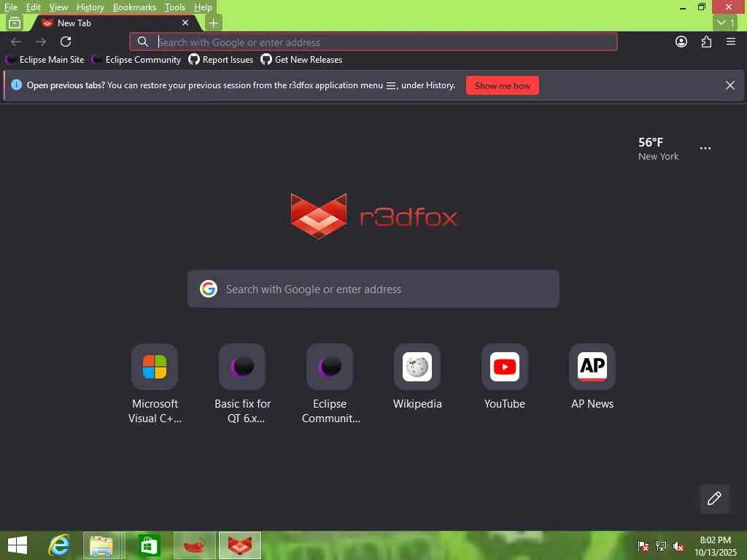Open the account profile icon

click(x=681, y=42)
